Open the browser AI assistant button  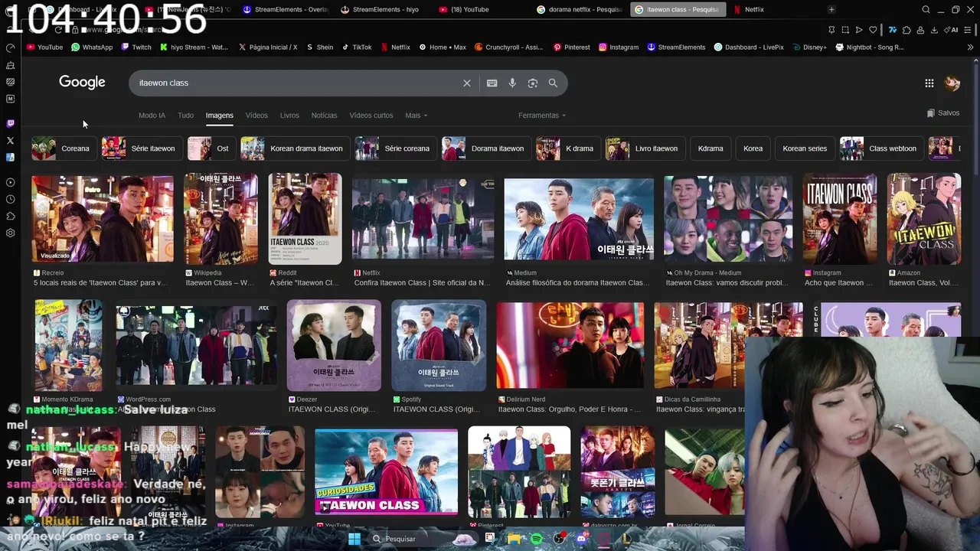(952, 30)
